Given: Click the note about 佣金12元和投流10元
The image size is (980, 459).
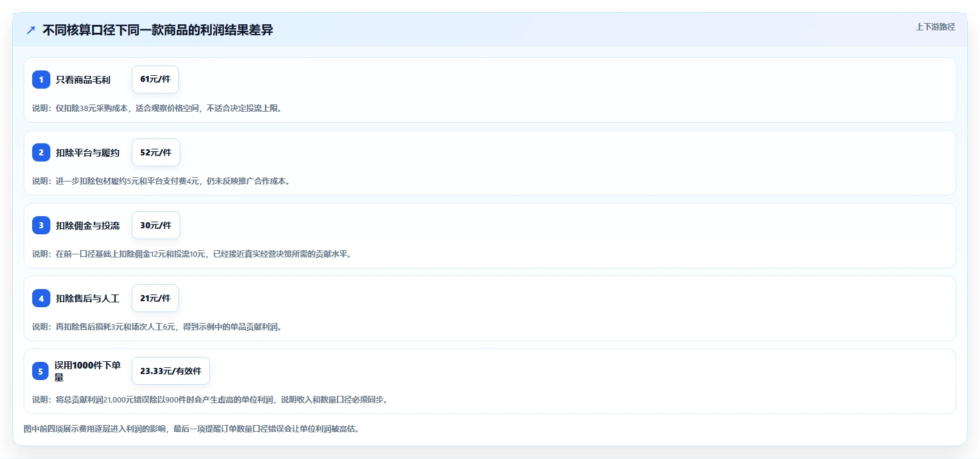Looking at the screenshot, I should tap(193, 254).
